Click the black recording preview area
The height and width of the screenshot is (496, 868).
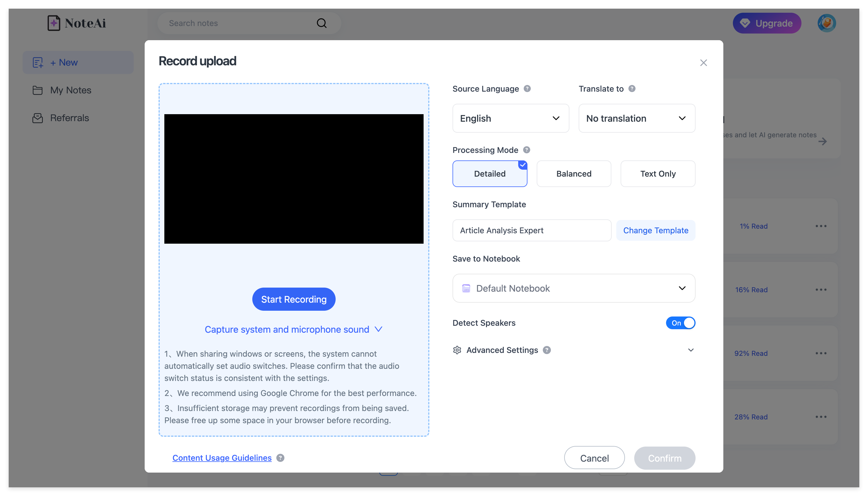(x=294, y=179)
